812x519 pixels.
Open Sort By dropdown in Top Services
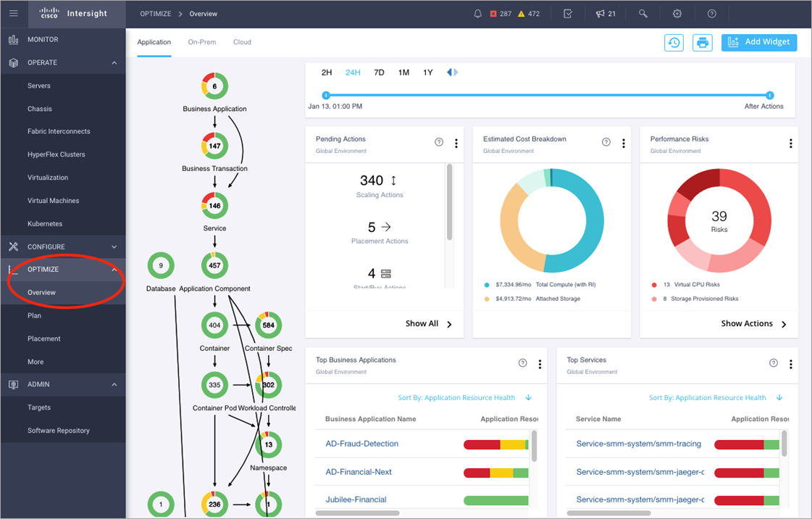[708, 398]
